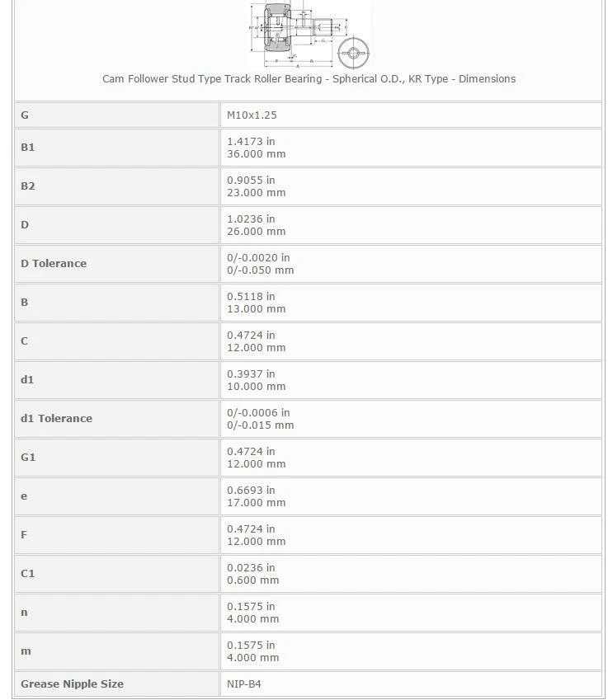Select the Grease Nipple Size label
Image resolution: width=608 pixels, height=700 pixels.
tap(72, 684)
